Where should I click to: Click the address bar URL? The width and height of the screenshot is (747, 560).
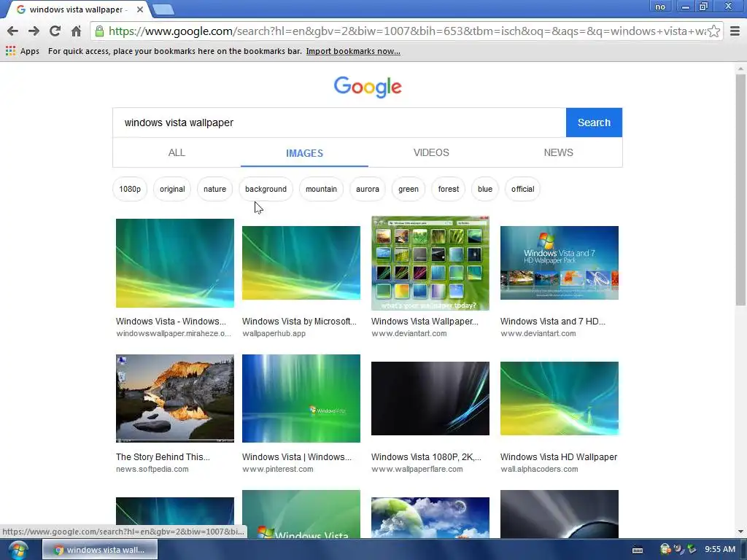407,31
